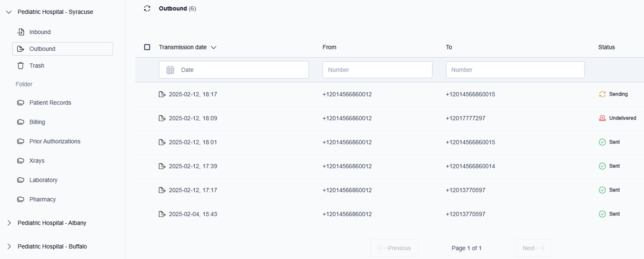Viewport: 644px width, 259px height.
Task: Click the green Sent icon for 17:39 row
Action: (602, 166)
